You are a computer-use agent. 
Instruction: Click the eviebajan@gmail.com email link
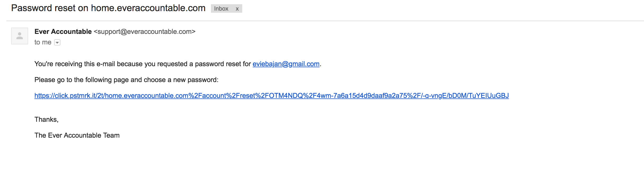pos(286,64)
